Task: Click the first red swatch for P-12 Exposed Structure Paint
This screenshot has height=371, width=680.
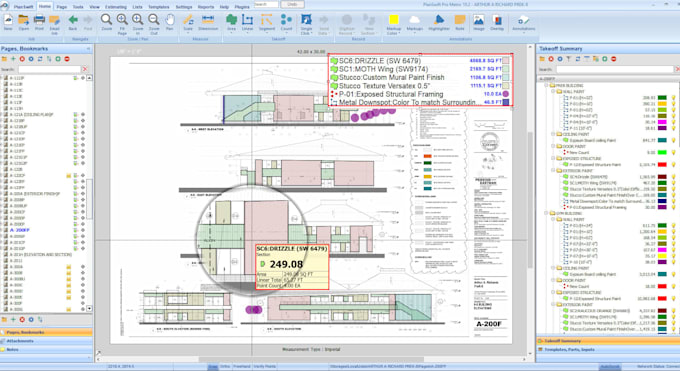Action: 662,165
